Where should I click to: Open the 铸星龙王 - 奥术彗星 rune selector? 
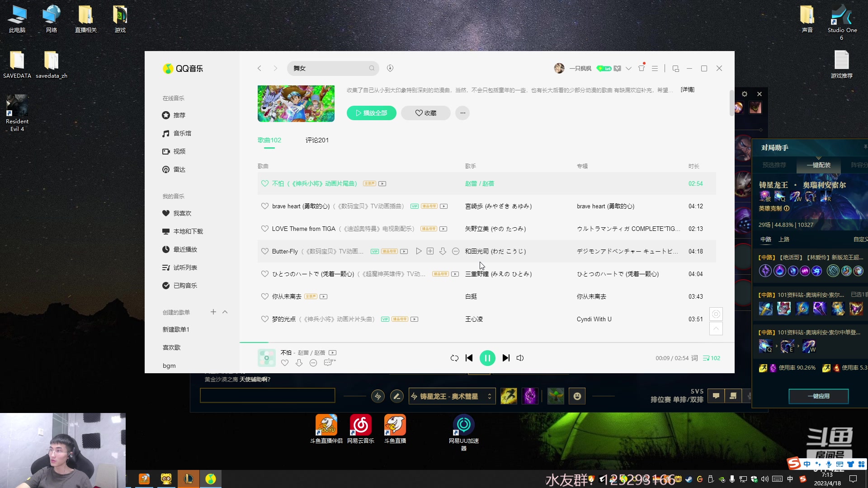pos(452,396)
